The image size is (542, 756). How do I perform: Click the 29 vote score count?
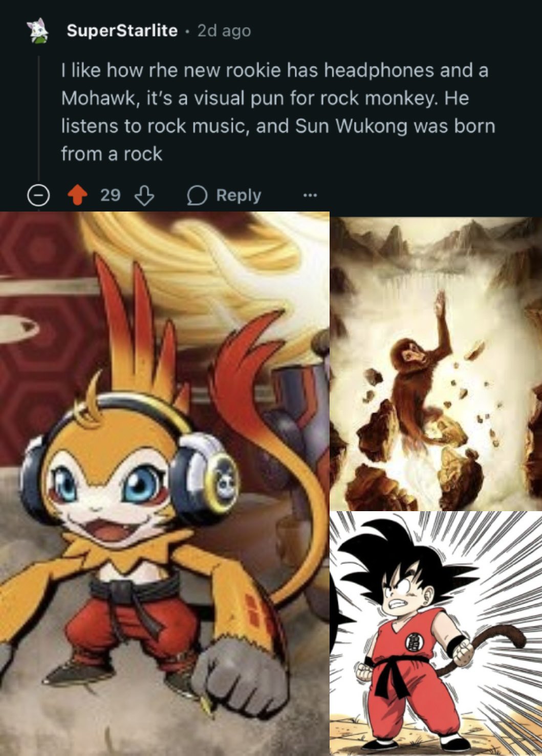(x=111, y=195)
